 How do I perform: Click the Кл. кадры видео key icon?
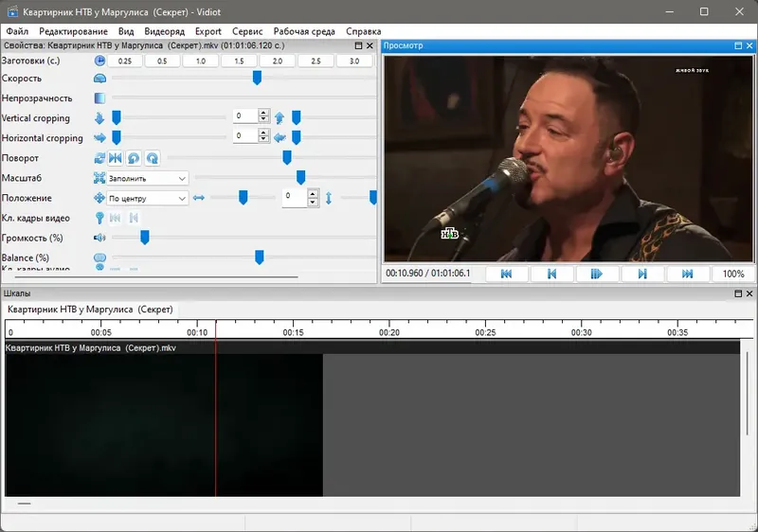(99, 219)
